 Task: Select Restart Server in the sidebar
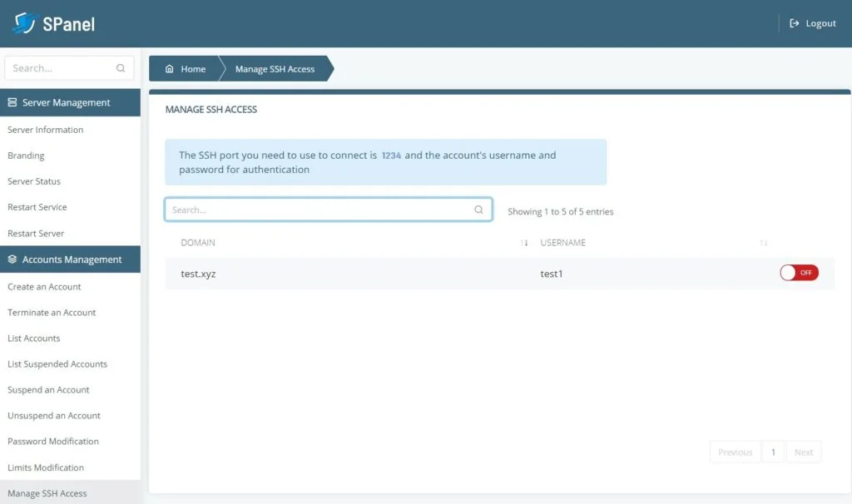[x=37, y=233]
